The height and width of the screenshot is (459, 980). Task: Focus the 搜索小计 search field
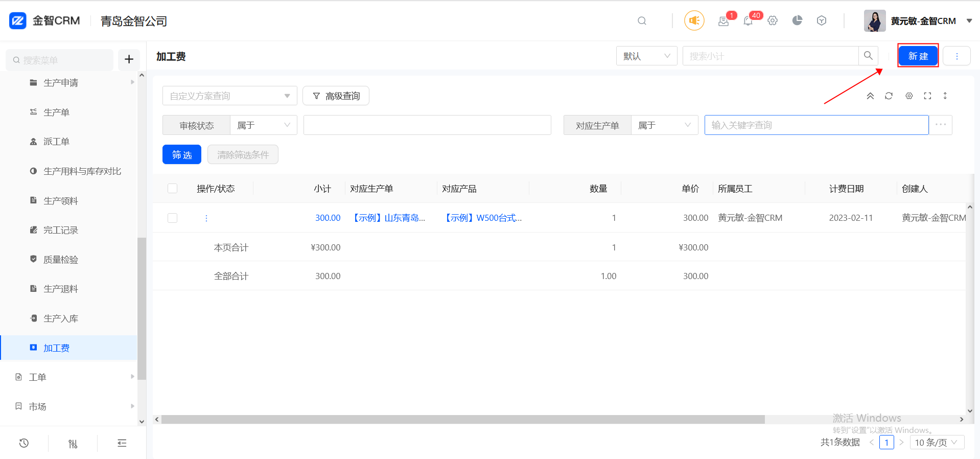(771, 56)
